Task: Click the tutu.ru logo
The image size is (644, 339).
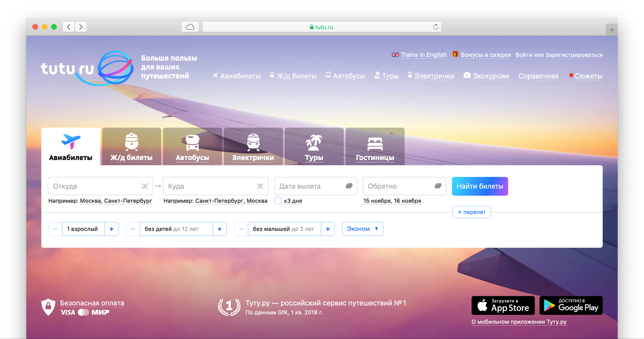Action: [87, 68]
